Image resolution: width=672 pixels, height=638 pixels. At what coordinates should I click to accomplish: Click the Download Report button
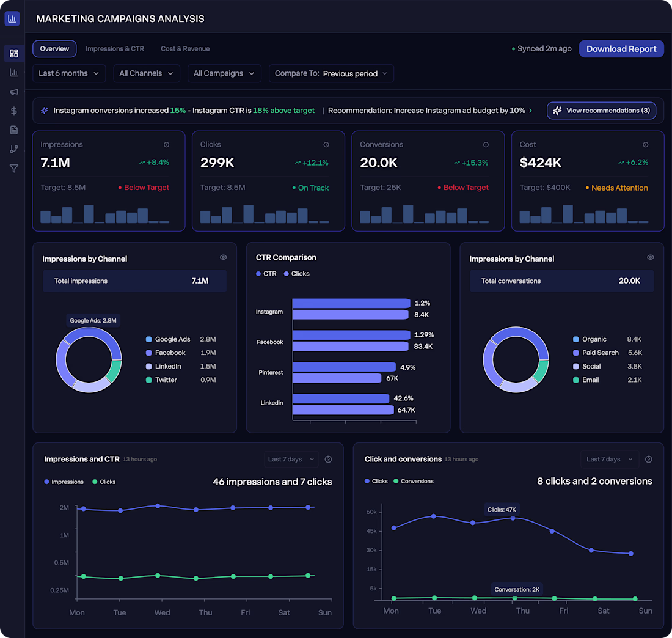tap(621, 49)
